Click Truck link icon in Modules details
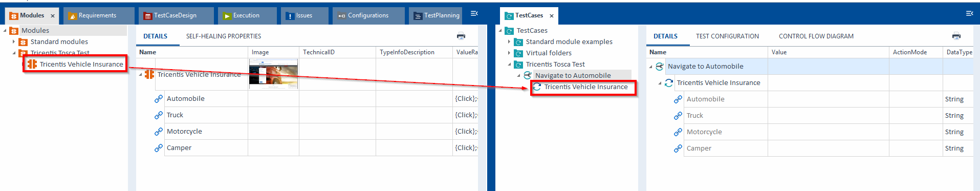Screen dimensions: 980x191 point(159,115)
